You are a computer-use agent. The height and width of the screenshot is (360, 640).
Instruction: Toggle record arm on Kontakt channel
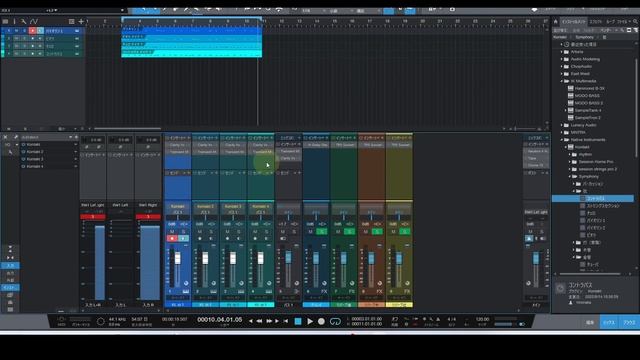[x=172, y=238]
